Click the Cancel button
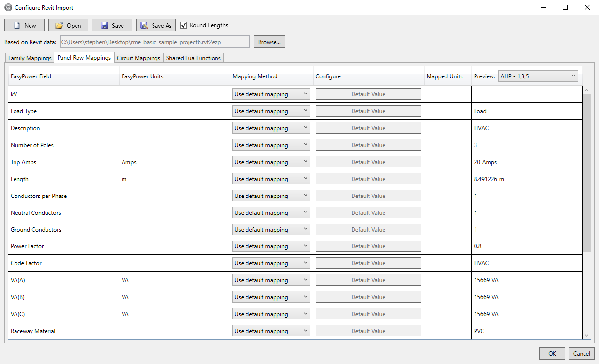The height and width of the screenshot is (364, 599). pyautogui.click(x=582, y=353)
